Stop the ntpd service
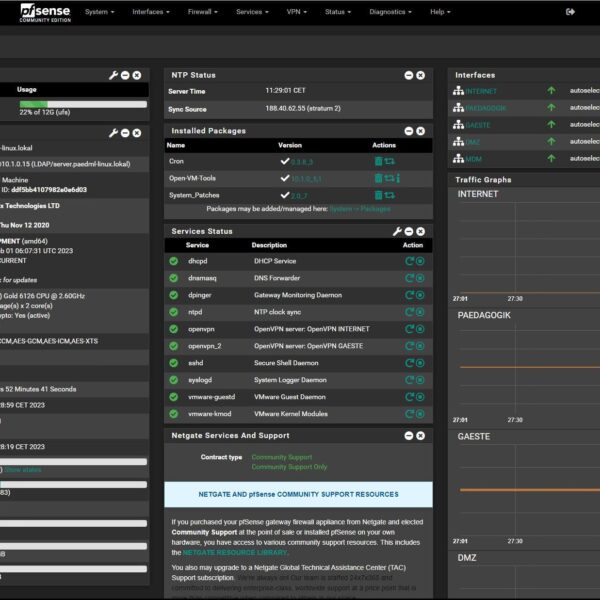This screenshot has height=600, width=600. coord(420,312)
